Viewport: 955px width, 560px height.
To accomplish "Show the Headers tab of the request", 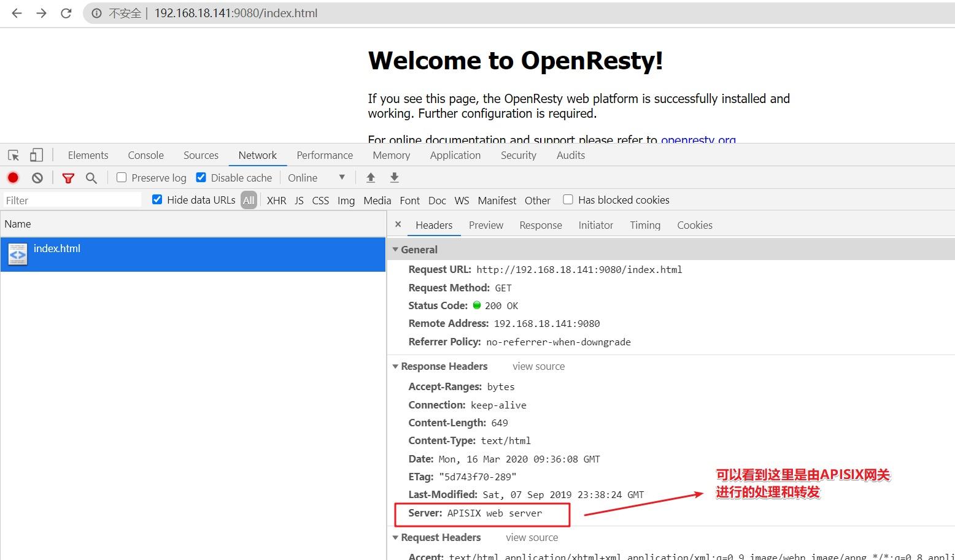I will (x=434, y=225).
